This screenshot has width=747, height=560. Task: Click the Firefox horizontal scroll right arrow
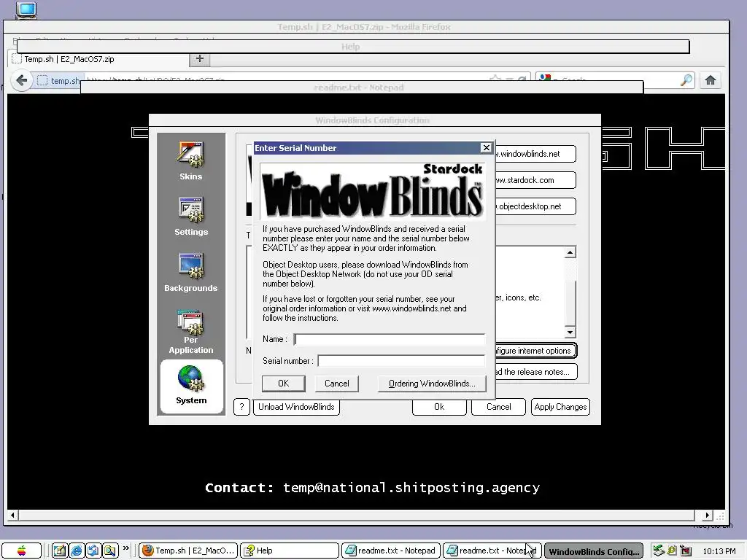point(707,516)
